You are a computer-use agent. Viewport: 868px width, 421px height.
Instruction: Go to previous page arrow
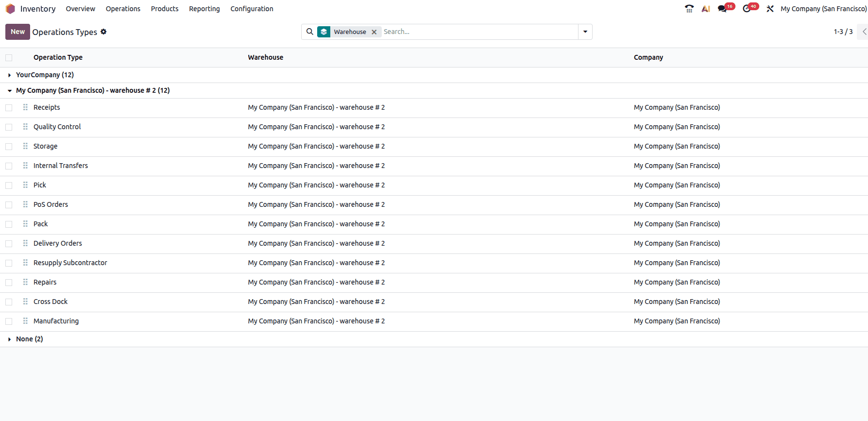click(x=864, y=32)
